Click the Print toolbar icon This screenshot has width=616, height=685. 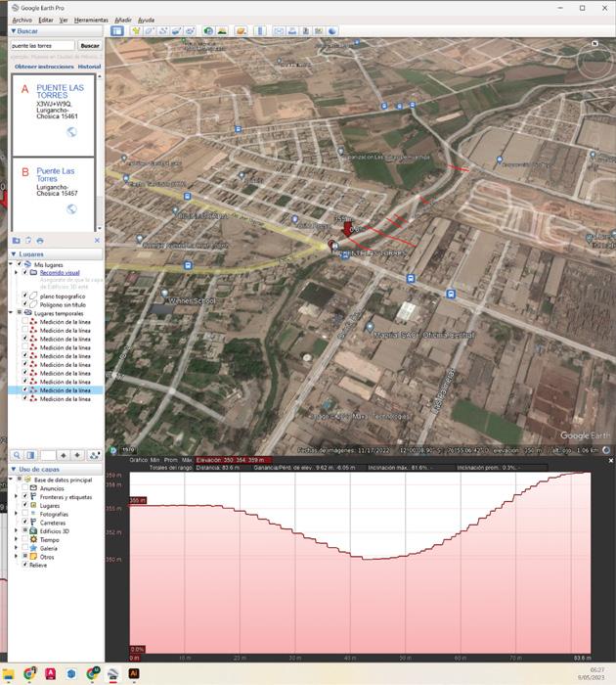coord(292,31)
